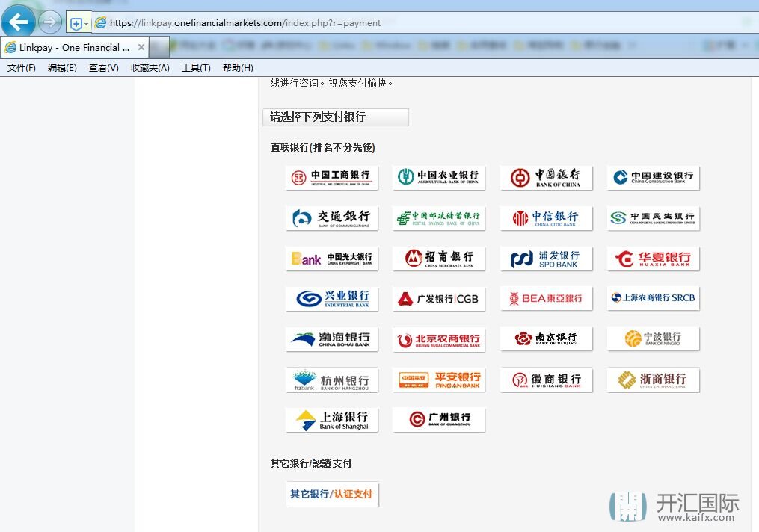The width and height of the screenshot is (759, 532).
Task: Choose 上海银行 Bank of Shanghai logo
Action: coord(331,420)
